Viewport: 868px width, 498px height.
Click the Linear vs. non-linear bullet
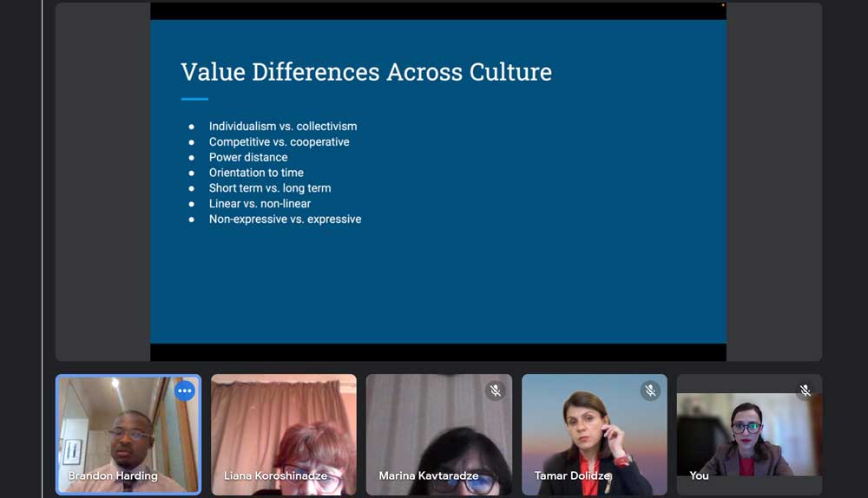pos(260,204)
